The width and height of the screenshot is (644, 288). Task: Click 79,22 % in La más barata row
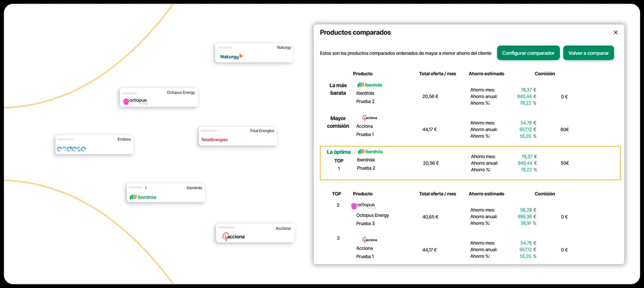click(x=528, y=103)
